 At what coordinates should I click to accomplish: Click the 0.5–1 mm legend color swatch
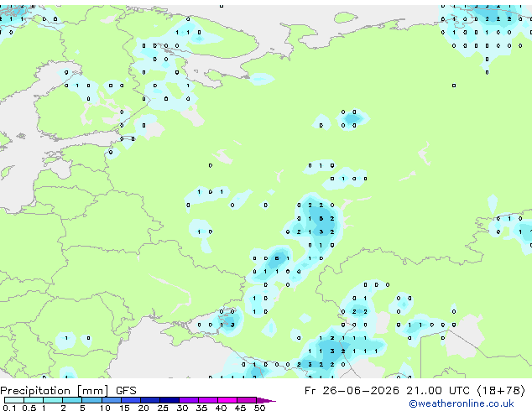click(x=34, y=400)
